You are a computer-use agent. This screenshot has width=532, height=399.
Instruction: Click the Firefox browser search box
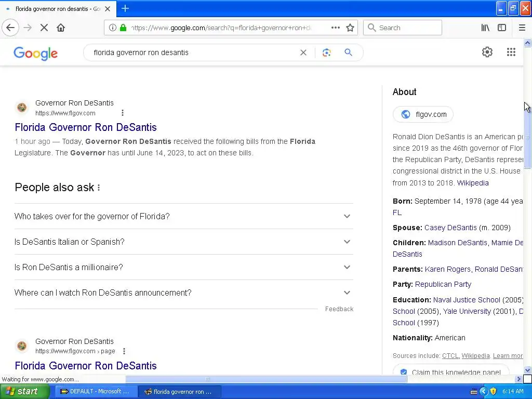[403, 28]
